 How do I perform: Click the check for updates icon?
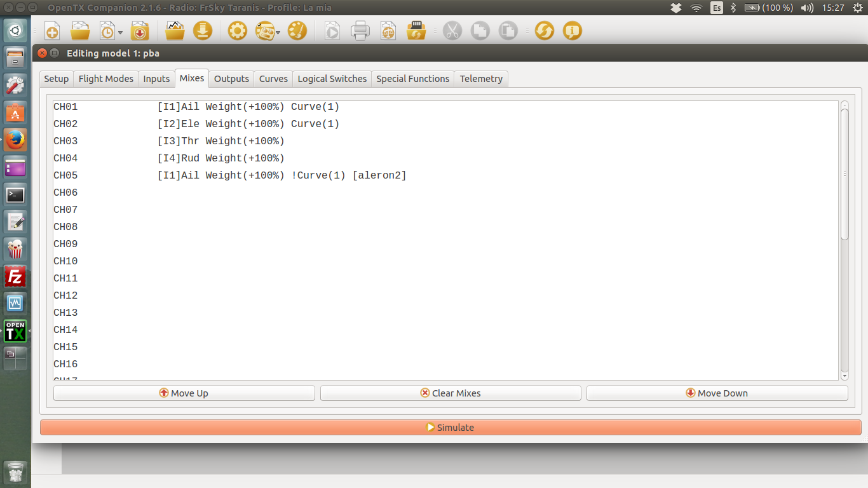(544, 30)
